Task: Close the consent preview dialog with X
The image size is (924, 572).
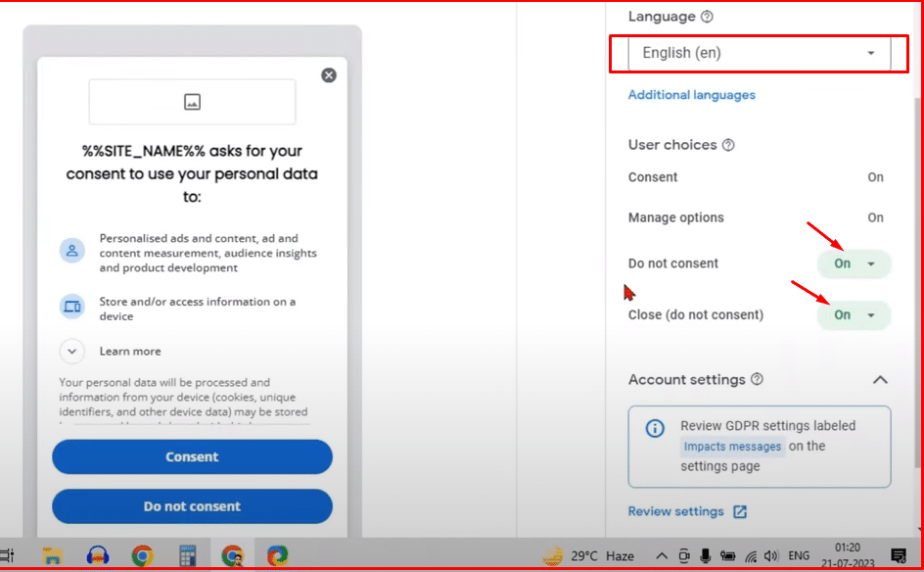Action: tap(329, 75)
